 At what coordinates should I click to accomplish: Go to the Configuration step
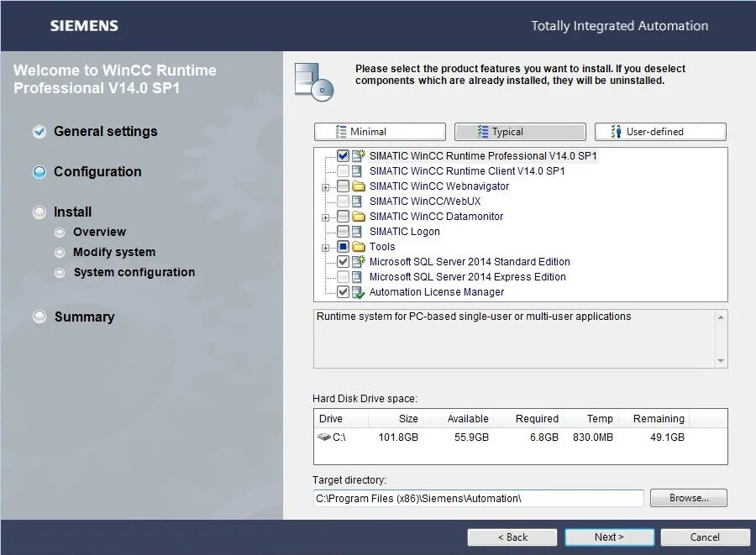point(97,172)
